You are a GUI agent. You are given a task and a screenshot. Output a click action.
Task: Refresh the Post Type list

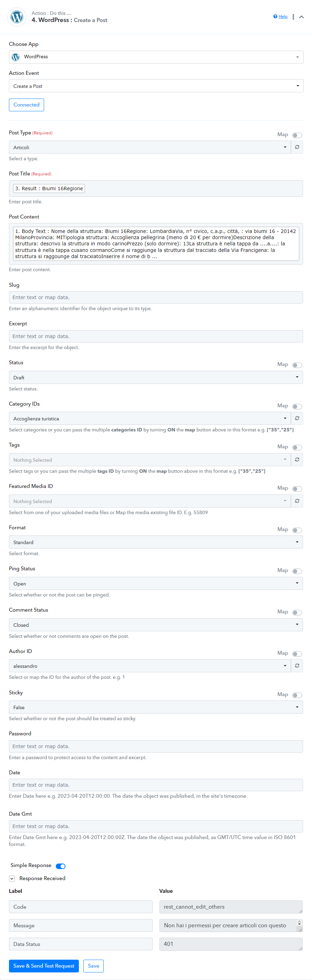point(297,147)
